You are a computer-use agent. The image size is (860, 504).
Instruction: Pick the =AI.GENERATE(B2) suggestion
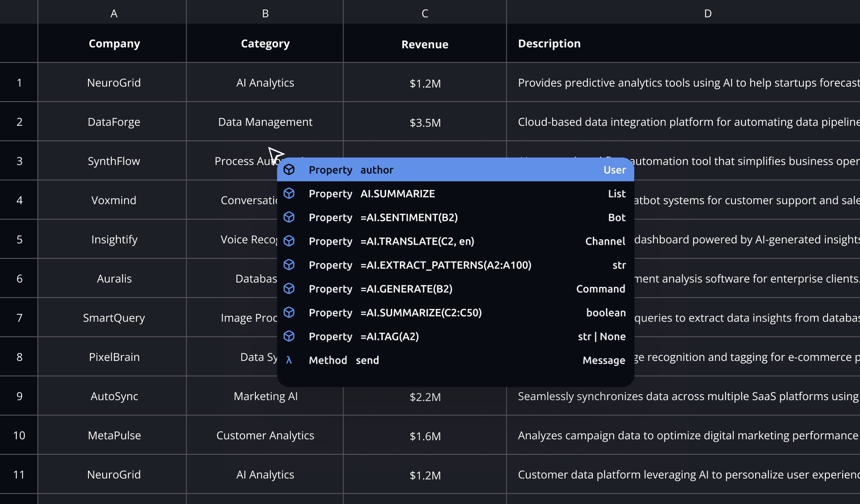(456, 288)
